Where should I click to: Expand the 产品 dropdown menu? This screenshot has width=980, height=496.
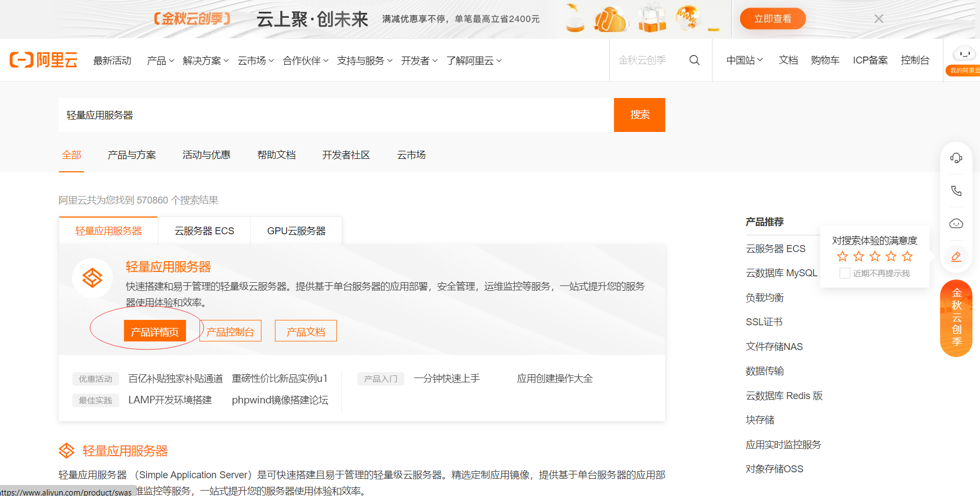click(x=160, y=61)
